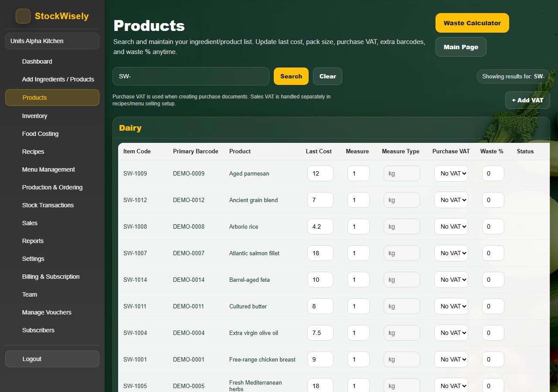This screenshot has width=558, height=392.
Task: Open Settings in the sidebar
Action: tap(52, 259)
